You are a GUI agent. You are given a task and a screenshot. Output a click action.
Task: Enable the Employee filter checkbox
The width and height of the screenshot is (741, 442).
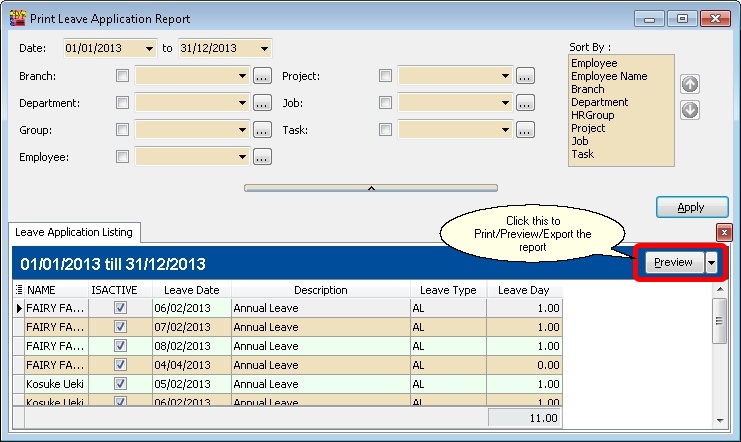click(x=122, y=156)
